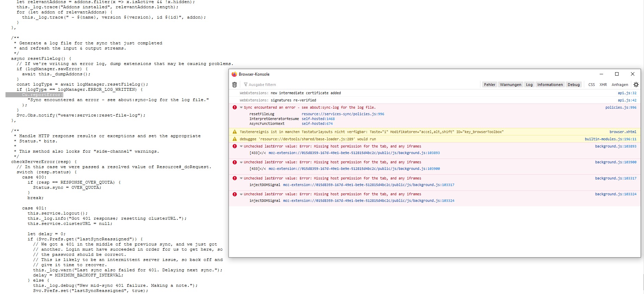Toggle the Anfragen filter

[x=620, y=85]
